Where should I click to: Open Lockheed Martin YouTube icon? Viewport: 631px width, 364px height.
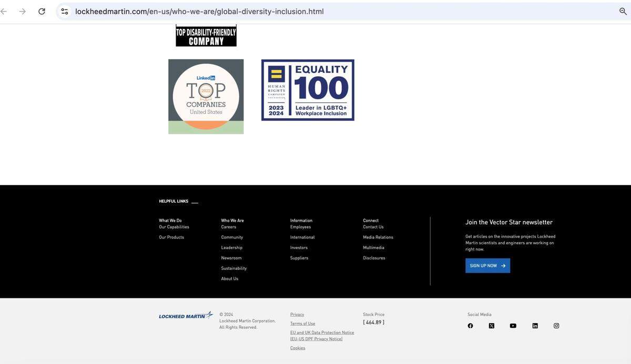(513, 326)
